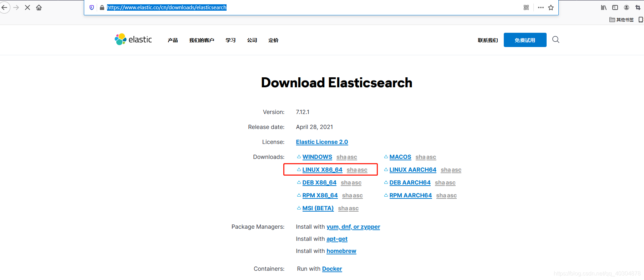This screenshot has height=280, width=644.
Task: Open the Firefox account avatar icon
Action: [x=627, y=7]
